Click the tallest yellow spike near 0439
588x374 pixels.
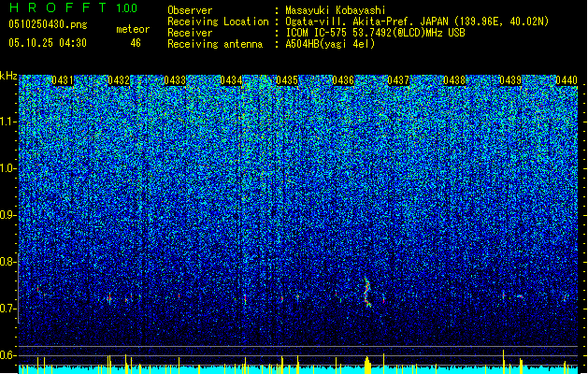tap(503, 362)
